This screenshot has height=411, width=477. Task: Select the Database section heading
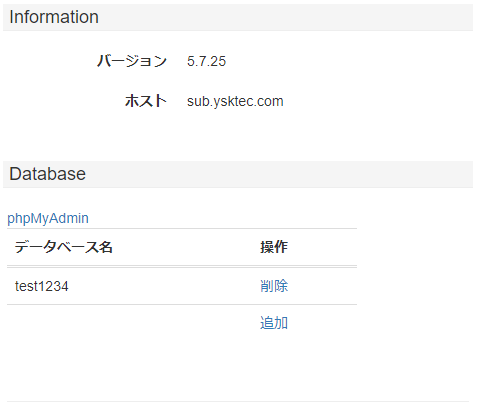pyautogui.click(x=47, y=174)
